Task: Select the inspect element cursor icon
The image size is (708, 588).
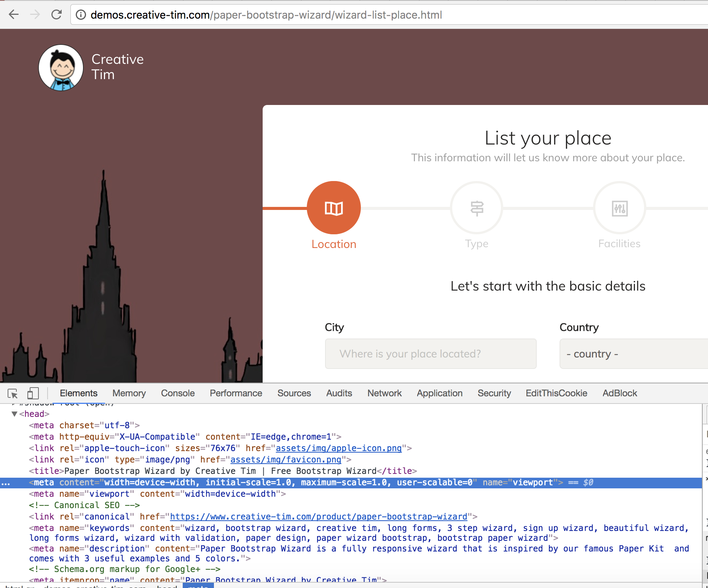Action: [13, 393]
